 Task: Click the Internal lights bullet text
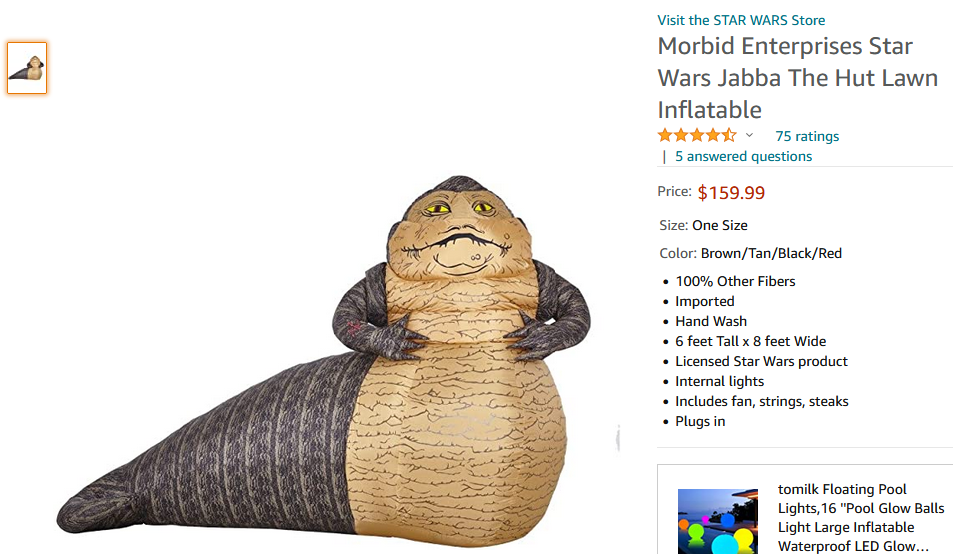click(x=720, y=381)
